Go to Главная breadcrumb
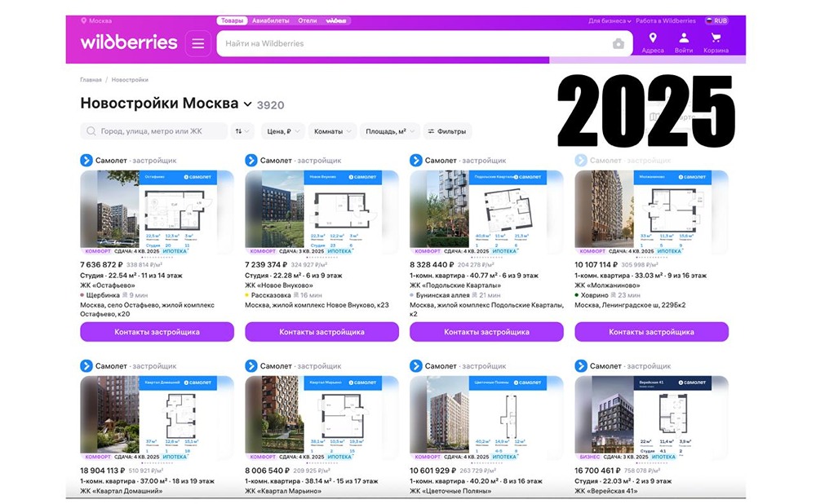 pyautogui.click(x=91, y=80)
